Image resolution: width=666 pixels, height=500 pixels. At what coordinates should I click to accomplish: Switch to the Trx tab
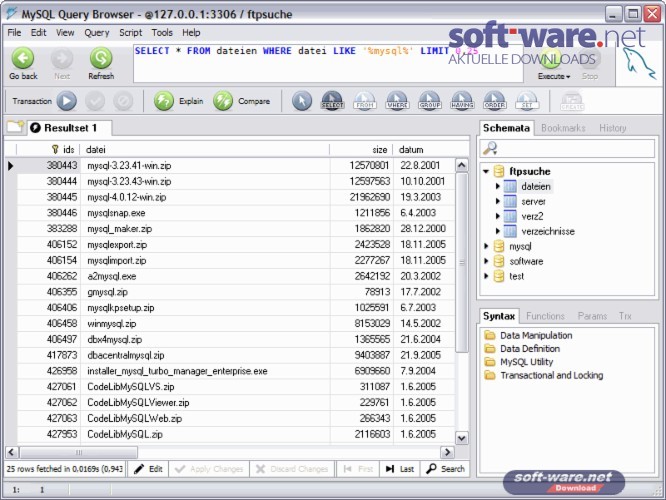pyautogui.click(x=625, y=316)
